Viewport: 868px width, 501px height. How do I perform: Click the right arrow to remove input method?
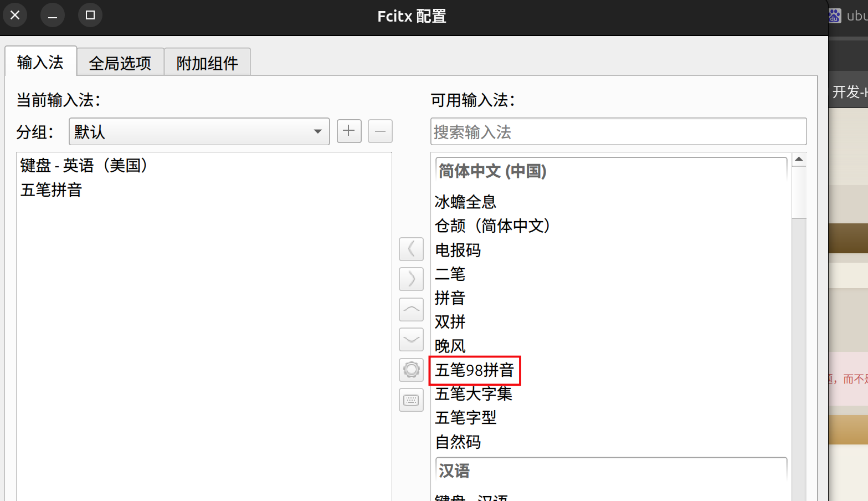pos(411,279)
